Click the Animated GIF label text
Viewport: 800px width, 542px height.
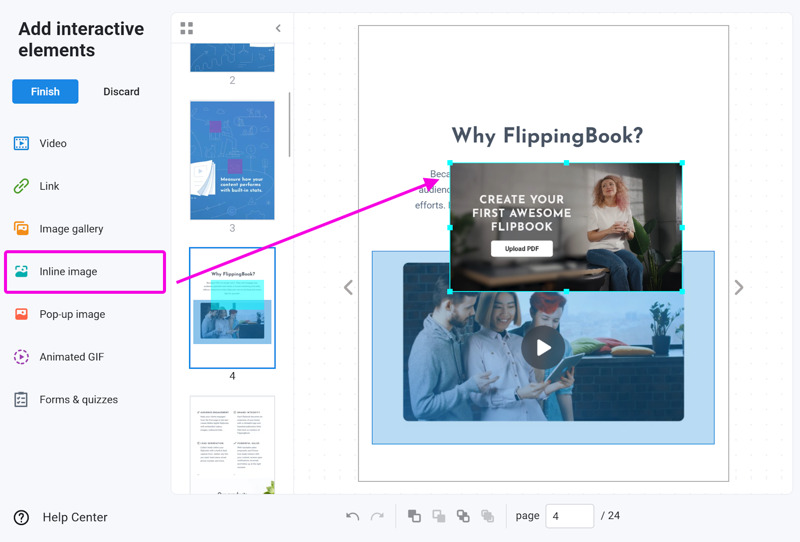click(72, 357)
